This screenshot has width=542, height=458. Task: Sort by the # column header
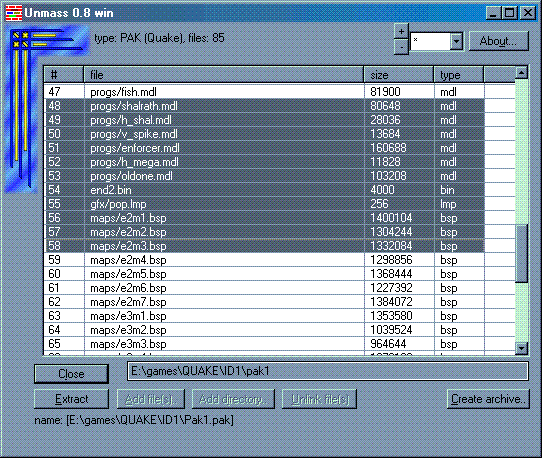click(x=64, y=75)
